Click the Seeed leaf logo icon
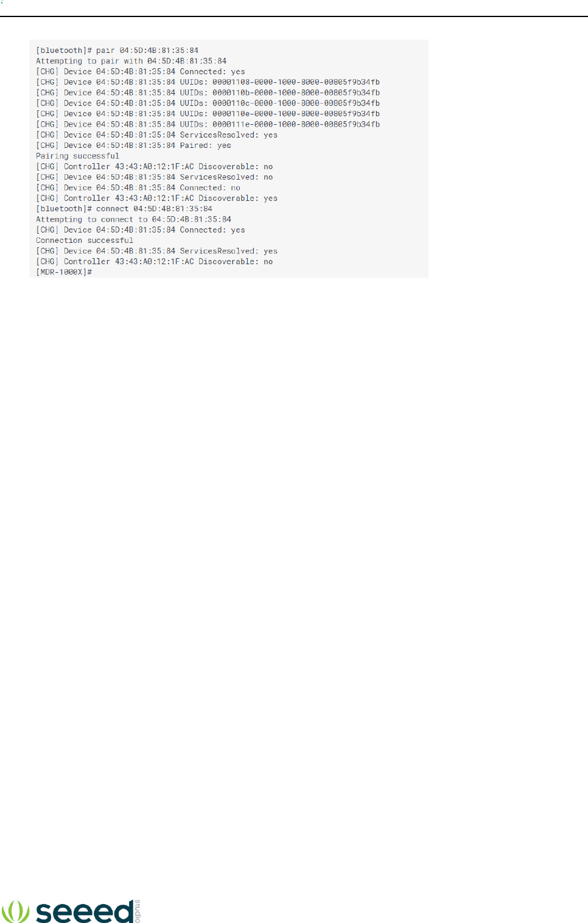The image size is (588, 923). pos(15,911)
